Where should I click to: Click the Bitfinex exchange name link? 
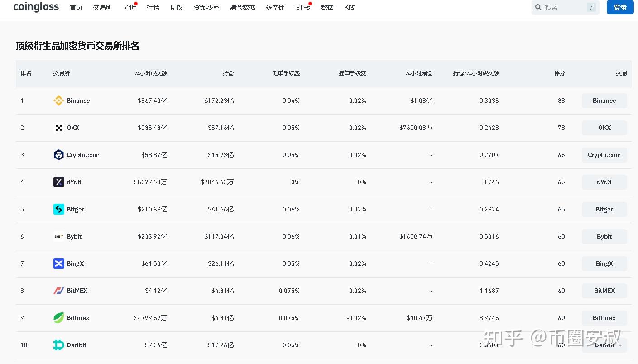coord(78,318)
